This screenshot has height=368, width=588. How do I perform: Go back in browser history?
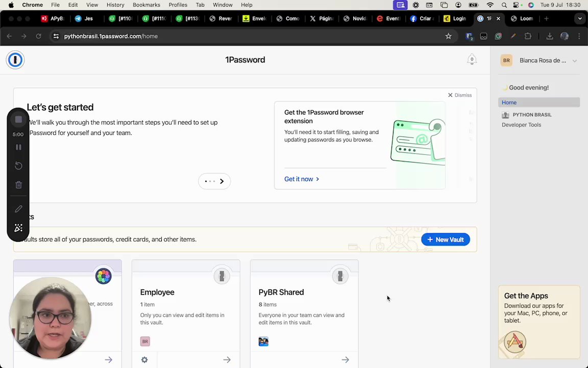[9, 36]
